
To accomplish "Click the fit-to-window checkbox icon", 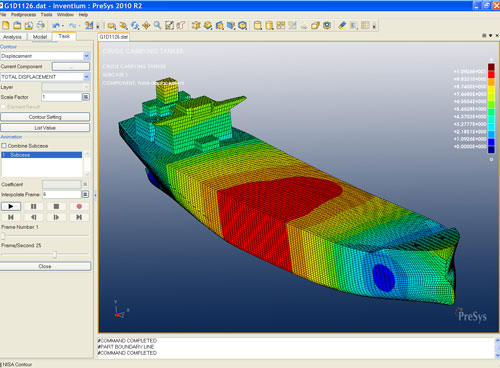I will pos(169,25).
